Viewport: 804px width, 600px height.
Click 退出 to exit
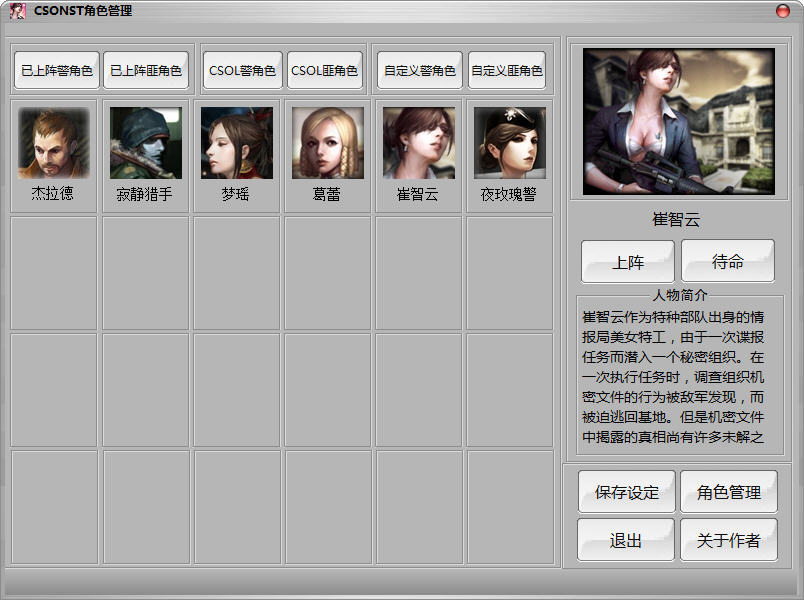pos(626,540)
